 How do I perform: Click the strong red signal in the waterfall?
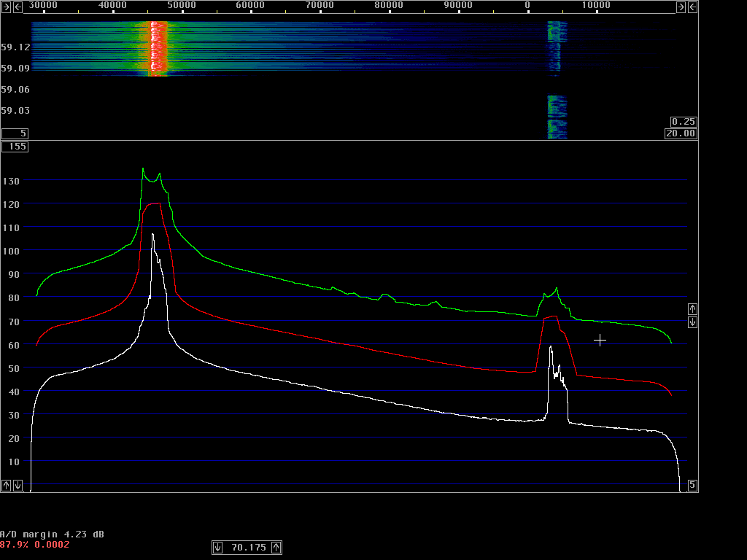tap(158, 47)
